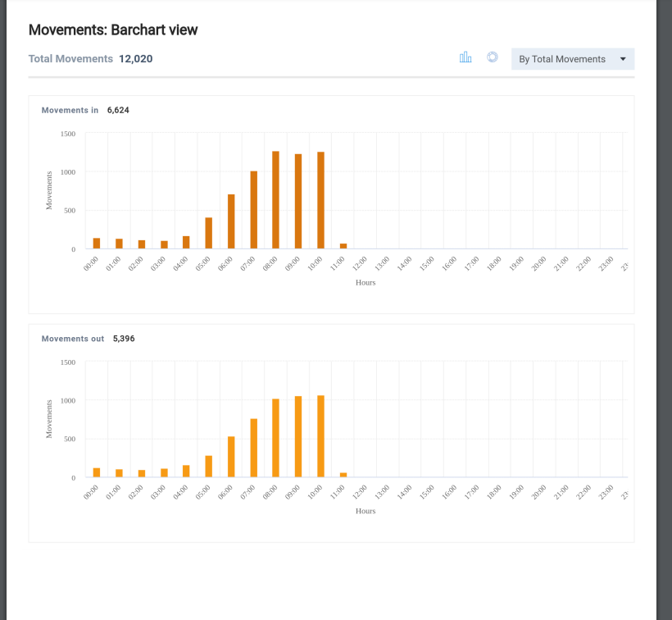
Task: Select the 08:00 bar in Movements in chart
Action: tap(274, 197)
